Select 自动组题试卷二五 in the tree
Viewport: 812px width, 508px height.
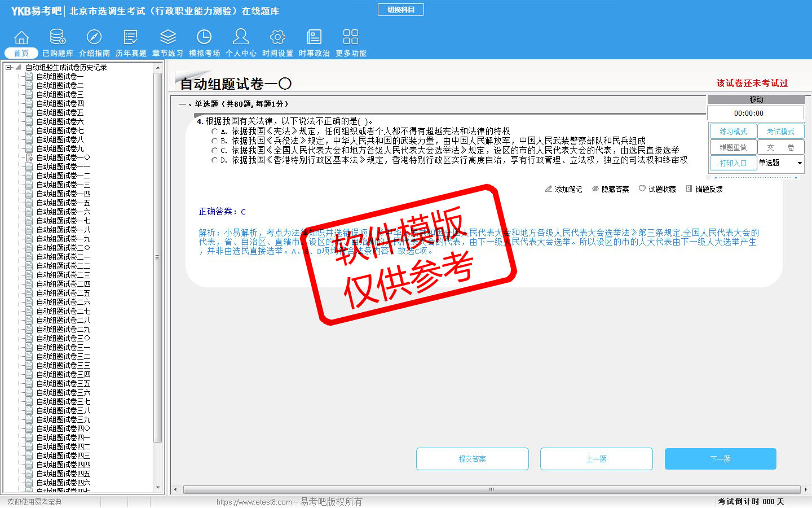click(63, 293)
